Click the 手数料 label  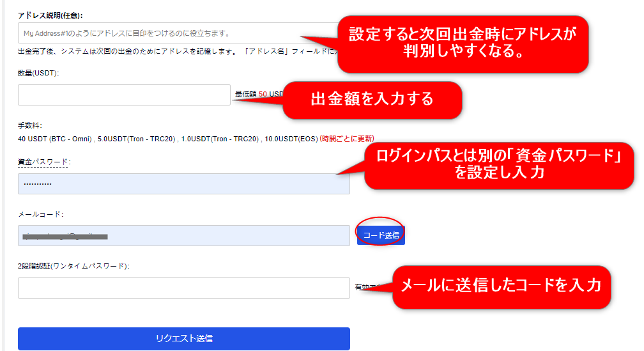pyautogui.click(x=29, y=126)
